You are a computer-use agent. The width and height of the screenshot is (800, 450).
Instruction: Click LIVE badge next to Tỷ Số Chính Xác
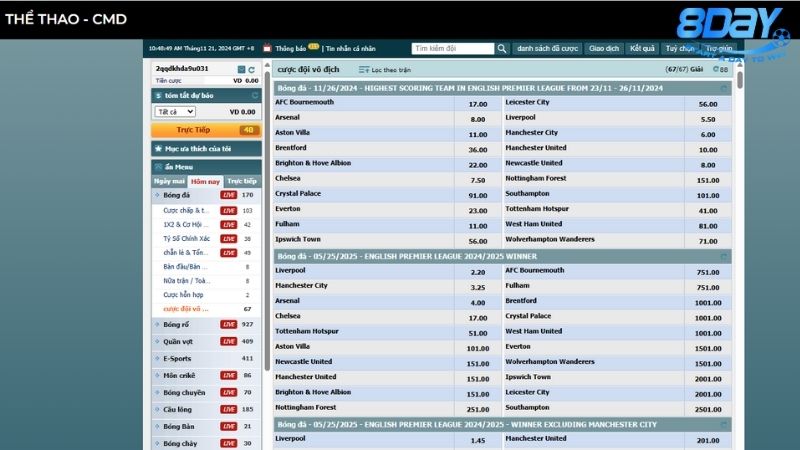(229, 239)
